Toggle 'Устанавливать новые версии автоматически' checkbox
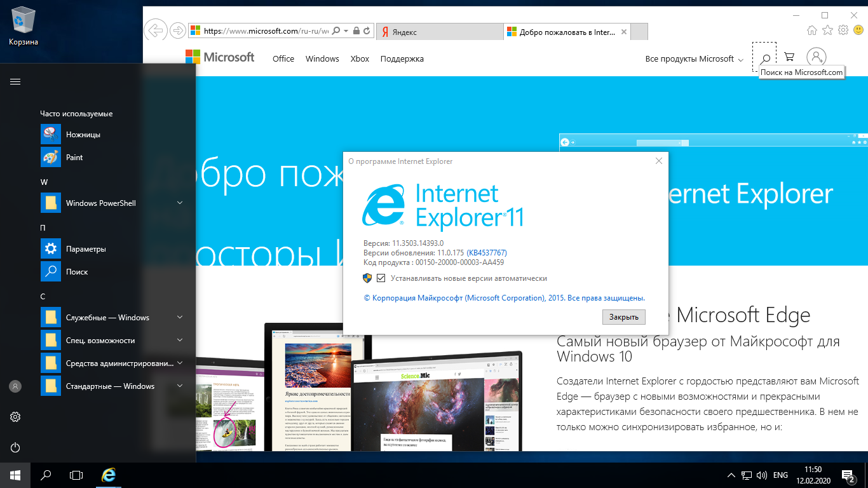Viewport: 868px width, 488px height. tap(381, 278)
